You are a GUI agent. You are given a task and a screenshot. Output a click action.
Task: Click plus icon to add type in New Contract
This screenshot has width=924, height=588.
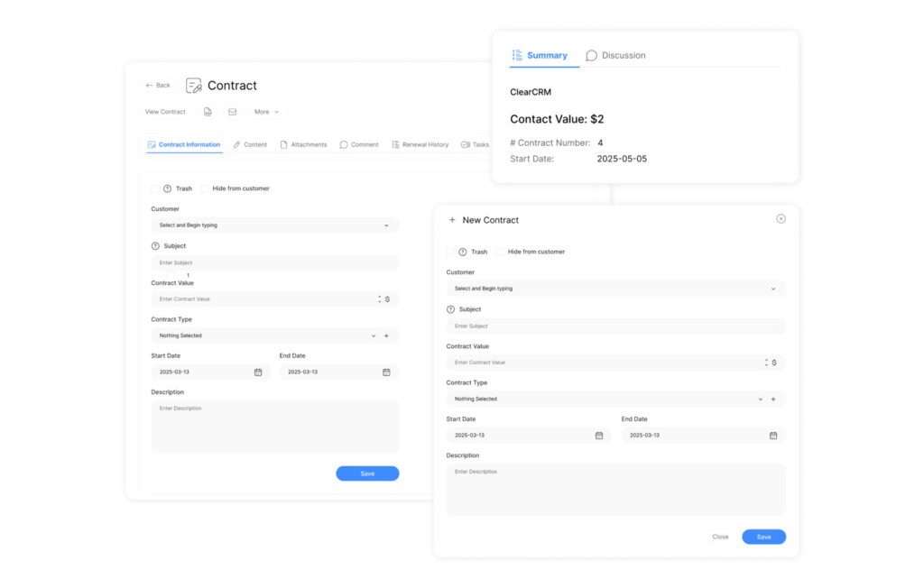(772, 399)
